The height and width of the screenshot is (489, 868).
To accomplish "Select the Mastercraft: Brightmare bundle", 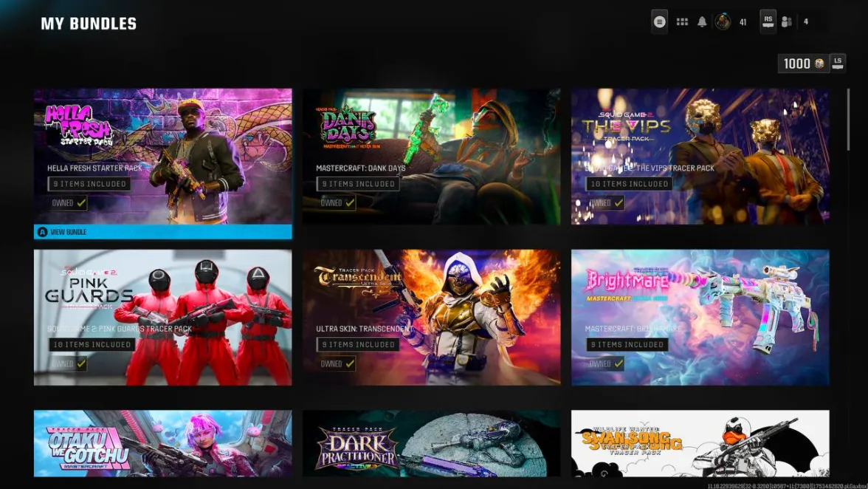I will coord(700,318).
